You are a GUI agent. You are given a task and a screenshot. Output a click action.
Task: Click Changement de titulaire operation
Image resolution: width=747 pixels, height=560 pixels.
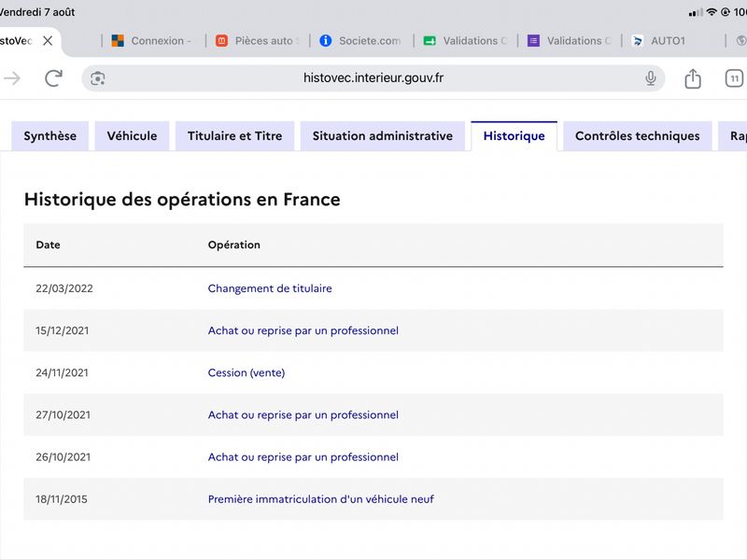(x=270, y=288)
